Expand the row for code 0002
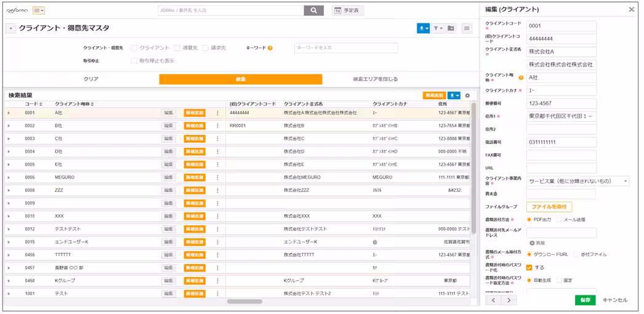 9,126
